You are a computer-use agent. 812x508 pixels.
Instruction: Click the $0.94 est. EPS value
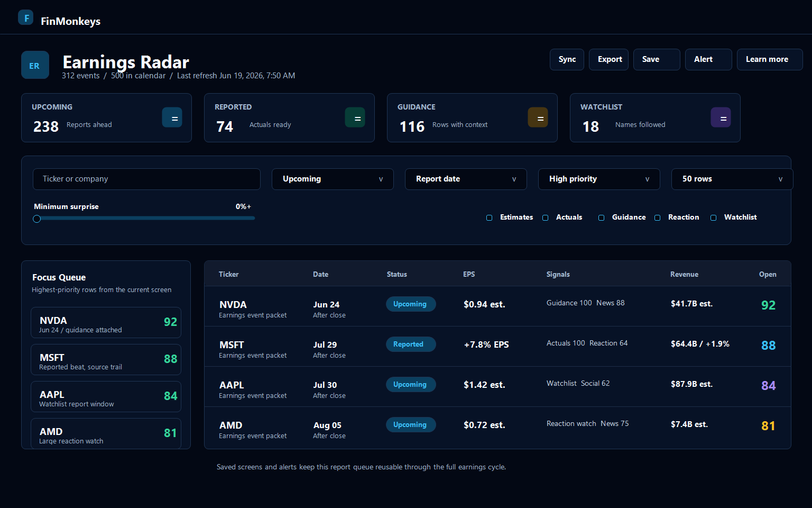(484, 304)
